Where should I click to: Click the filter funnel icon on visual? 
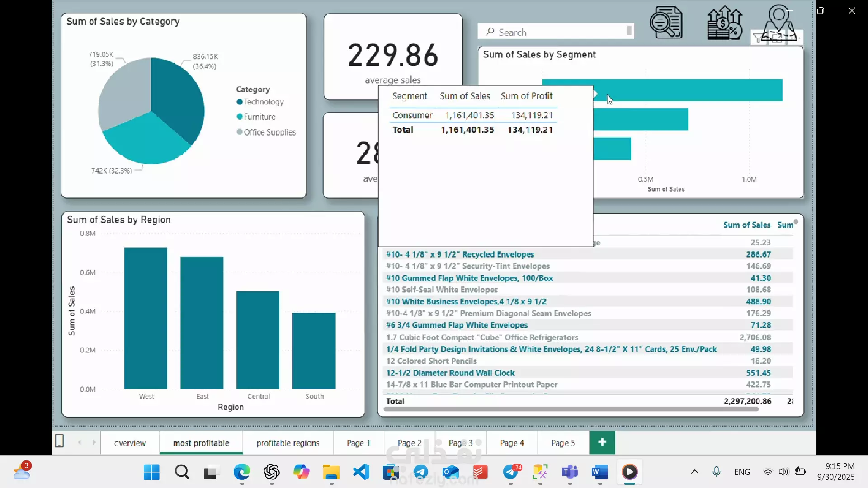click(758, 38)
